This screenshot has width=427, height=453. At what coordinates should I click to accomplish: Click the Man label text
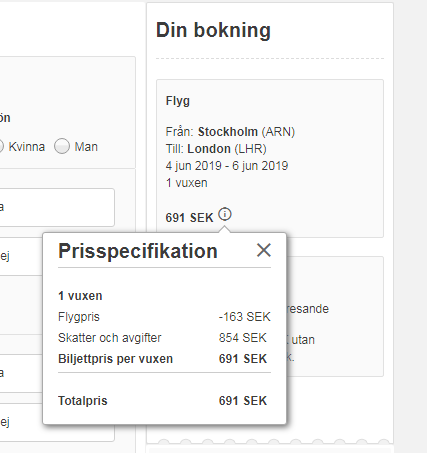pyautogui.click(x=86, y=147)
